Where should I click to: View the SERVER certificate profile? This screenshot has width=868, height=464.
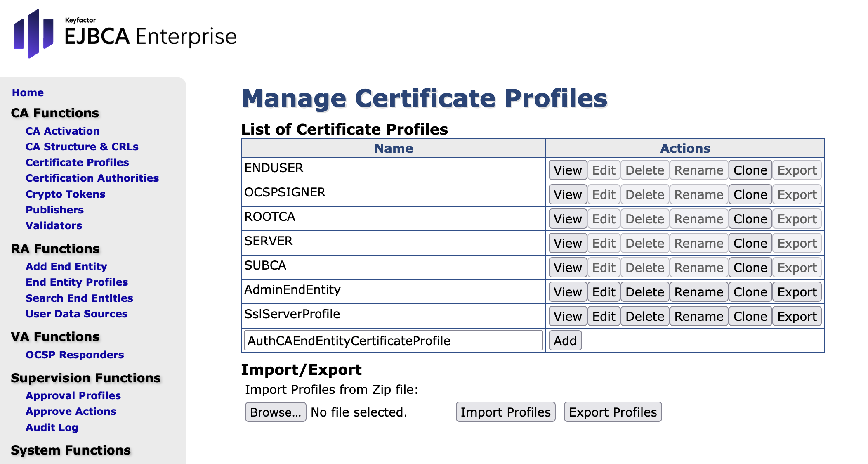(x=567, y=243)
